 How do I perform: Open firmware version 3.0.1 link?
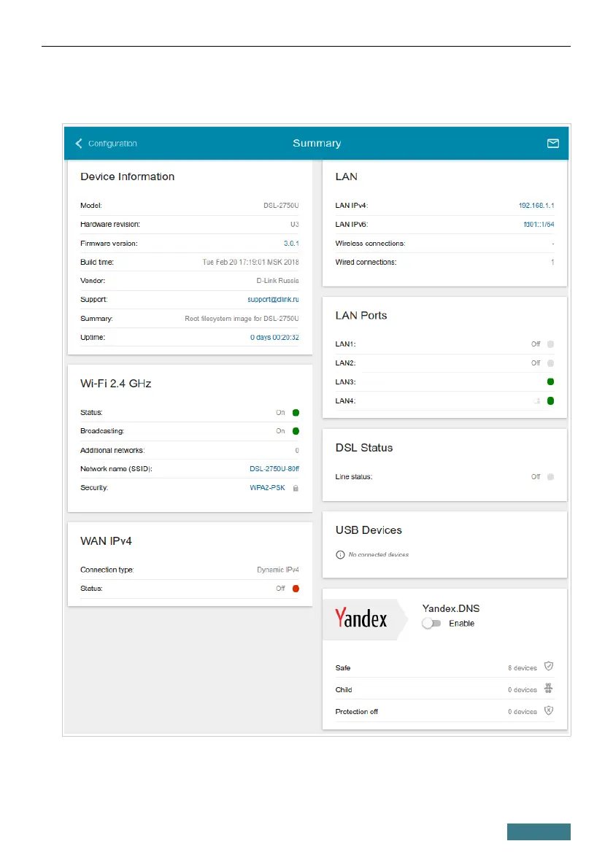(291, 244)
